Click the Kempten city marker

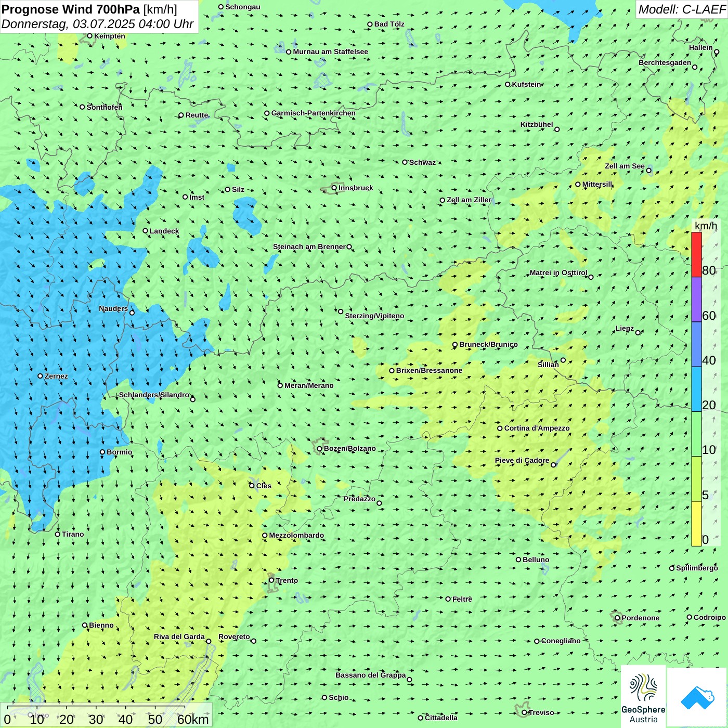(90, 36)
